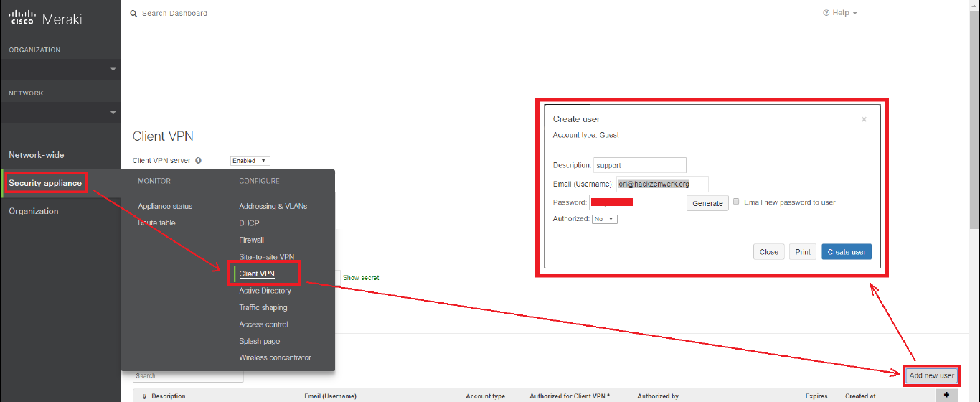Image resolution: width=980 pixels, height=402 pixels.
Task: Click the Cisco Meraki logo
Action: coord(45,17)
